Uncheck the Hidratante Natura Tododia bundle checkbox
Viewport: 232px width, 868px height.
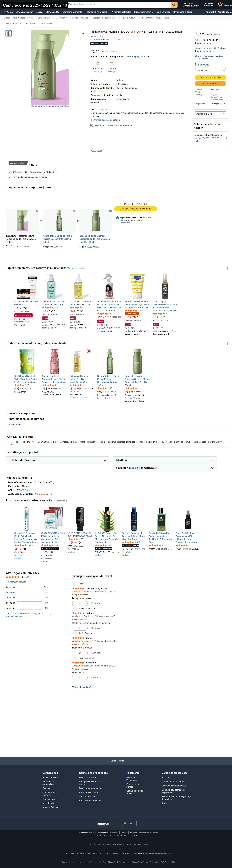pos(37,211)
